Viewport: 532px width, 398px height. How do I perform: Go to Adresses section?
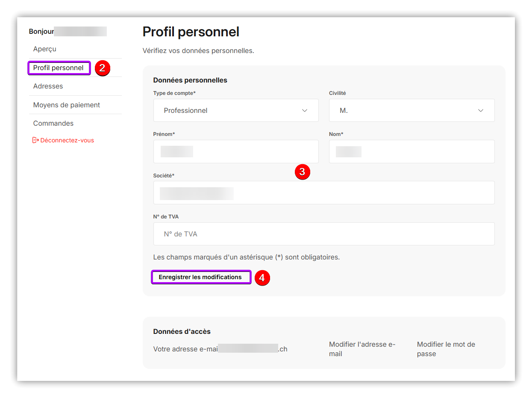(x=48, y=86)
